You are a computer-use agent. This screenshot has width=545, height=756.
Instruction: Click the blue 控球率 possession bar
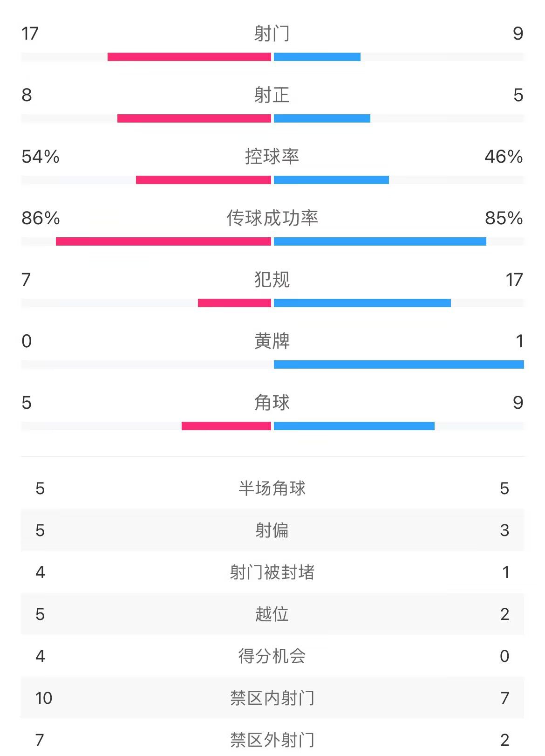[331, 180]
